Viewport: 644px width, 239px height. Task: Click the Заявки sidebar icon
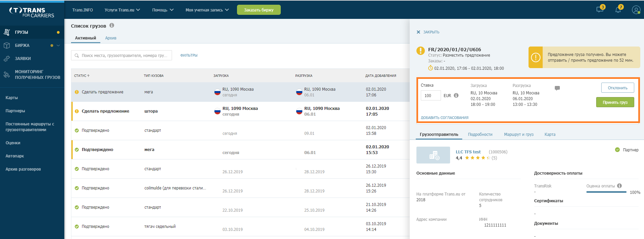coord(7,58)
